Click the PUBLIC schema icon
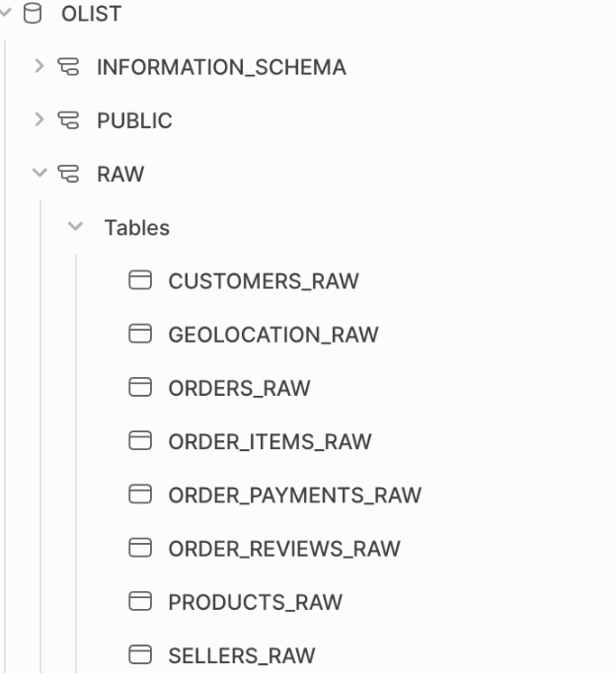The image size is (616, 685). coord(68,120)
